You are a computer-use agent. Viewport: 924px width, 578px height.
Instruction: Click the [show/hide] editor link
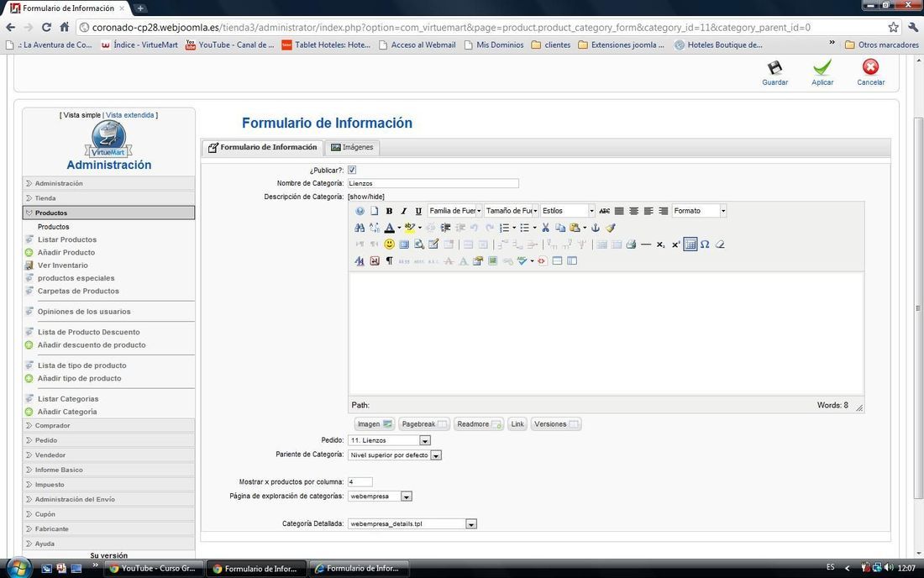(366, 197)
